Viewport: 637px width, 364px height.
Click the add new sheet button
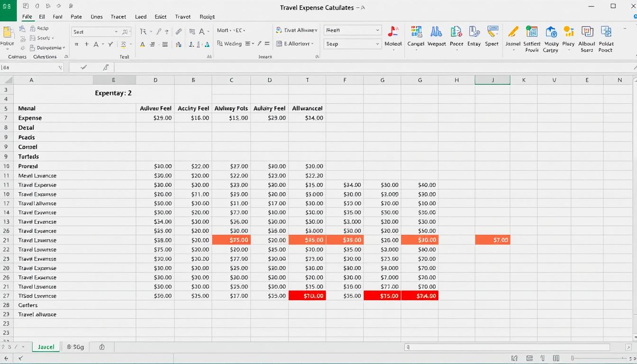[102, 347]
